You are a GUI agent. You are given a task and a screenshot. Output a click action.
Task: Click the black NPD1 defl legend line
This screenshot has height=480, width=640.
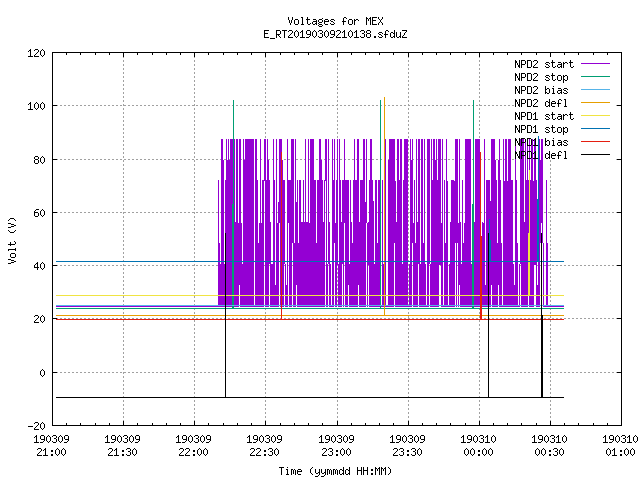[x=595, y=155]
